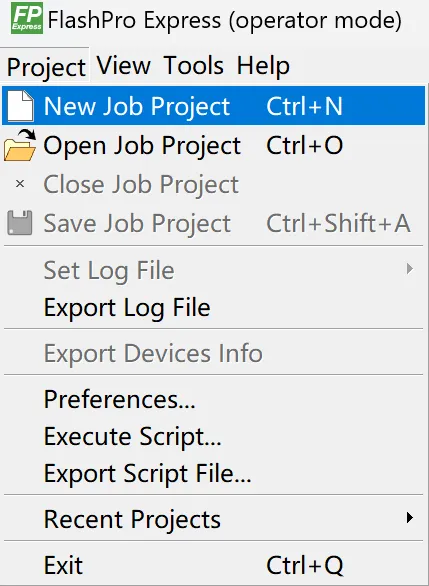This screenshot has width=429, height=586.
Task: Click the FlashPro Express app logo icon
Action: click(27, 18)
